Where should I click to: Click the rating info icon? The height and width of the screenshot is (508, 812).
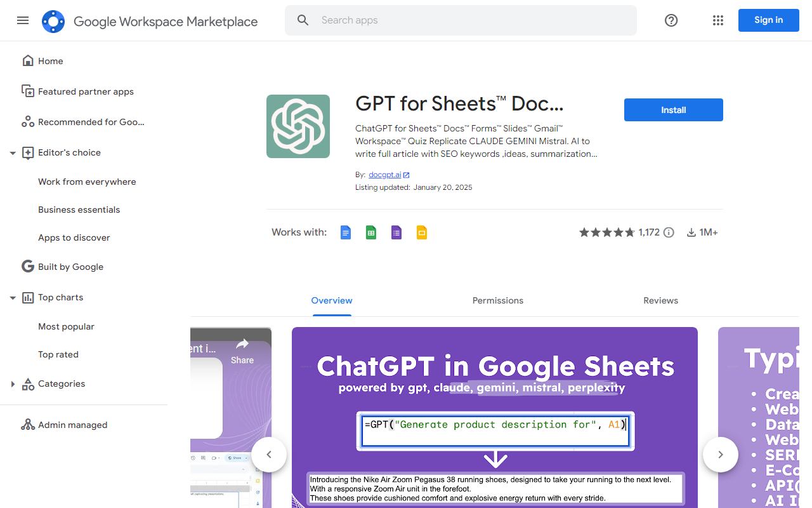pyautogui.click(x=669, y=232)
